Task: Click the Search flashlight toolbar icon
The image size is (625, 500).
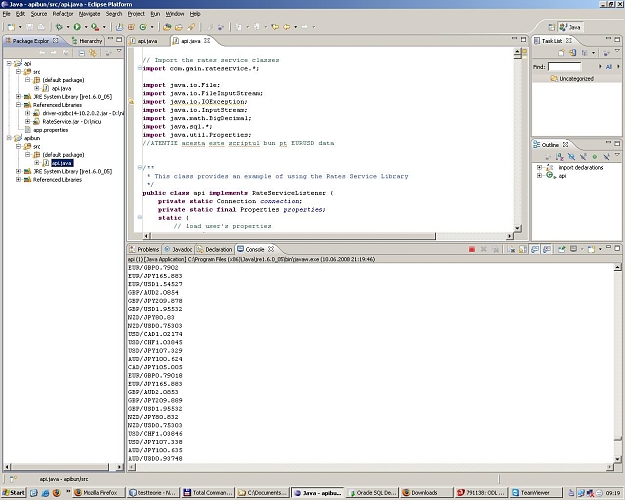Action: click(191, 27)
